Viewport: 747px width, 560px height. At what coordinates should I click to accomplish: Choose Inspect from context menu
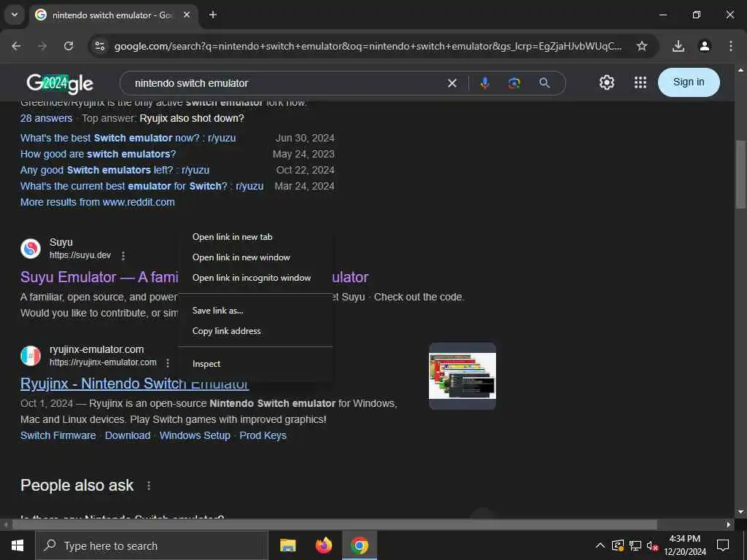255,364
